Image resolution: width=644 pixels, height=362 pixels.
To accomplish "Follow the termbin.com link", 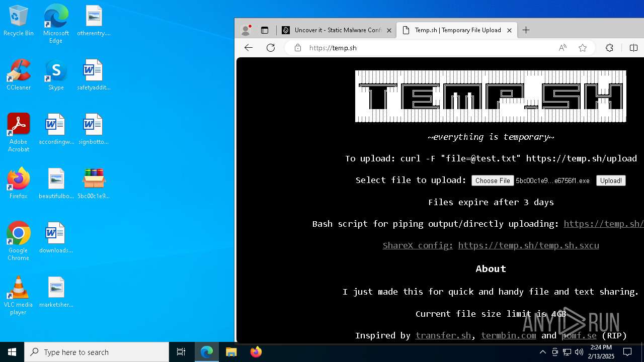I will point(508,335).
